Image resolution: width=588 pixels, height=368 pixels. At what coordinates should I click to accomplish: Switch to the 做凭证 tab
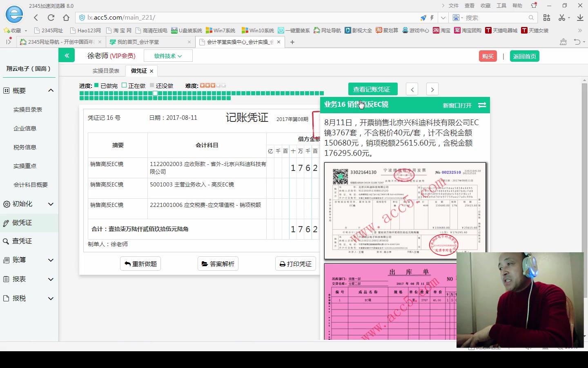(x=138, y=70)
